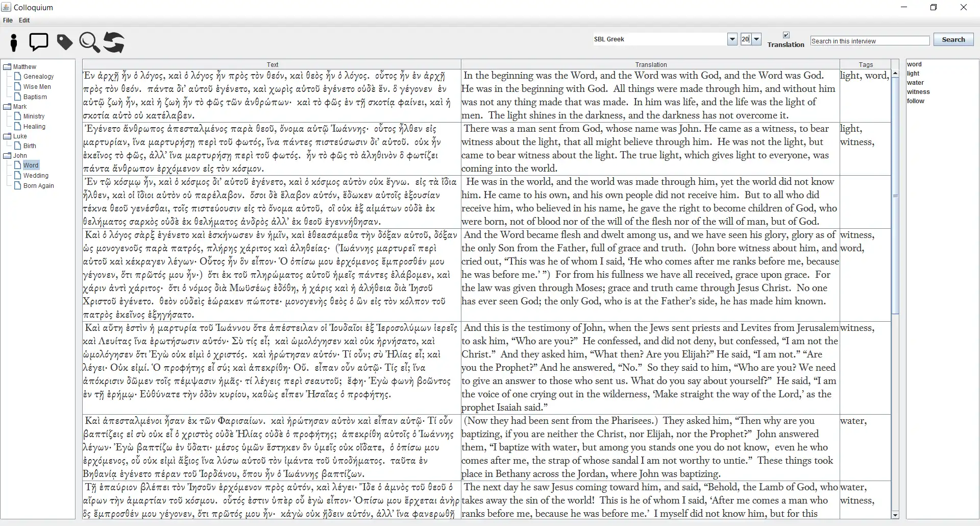Viewport: 980px width, 526px height.
Task: Select the Mark tree label
Action: pos(20,107)
